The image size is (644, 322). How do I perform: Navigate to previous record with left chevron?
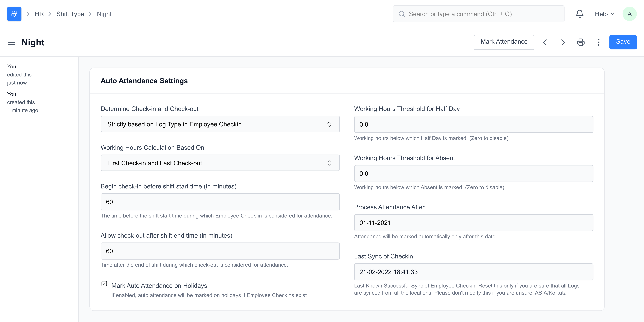click(545, 42)
